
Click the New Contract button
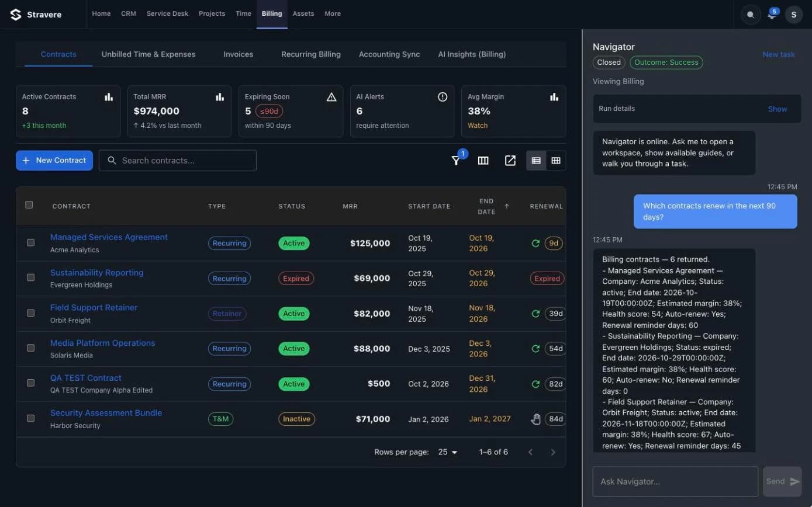[54, 161]
